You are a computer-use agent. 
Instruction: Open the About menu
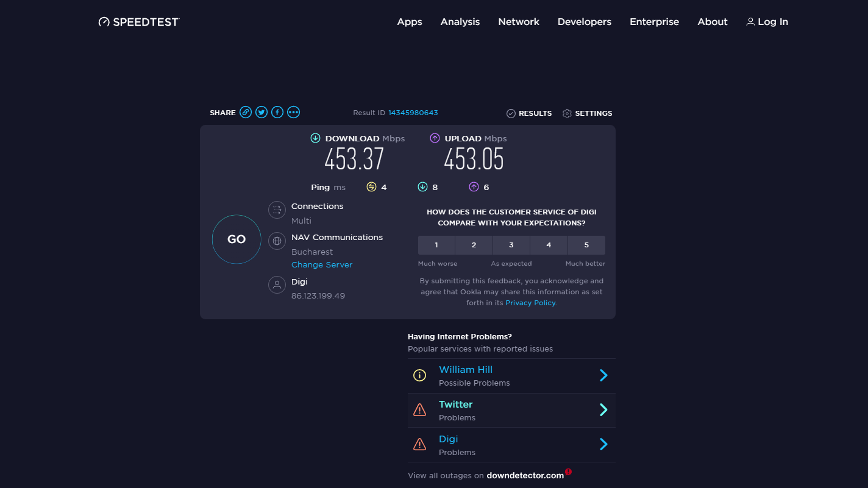pos(713,22)
